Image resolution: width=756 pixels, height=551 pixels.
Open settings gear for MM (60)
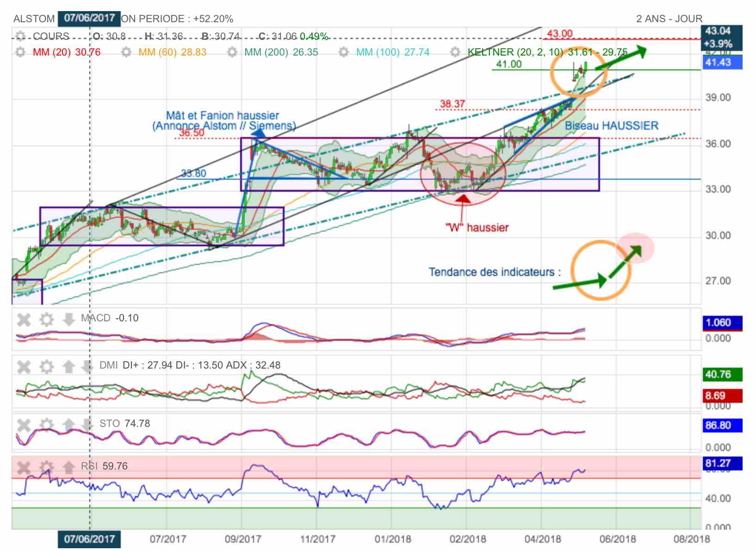point(126,52)
